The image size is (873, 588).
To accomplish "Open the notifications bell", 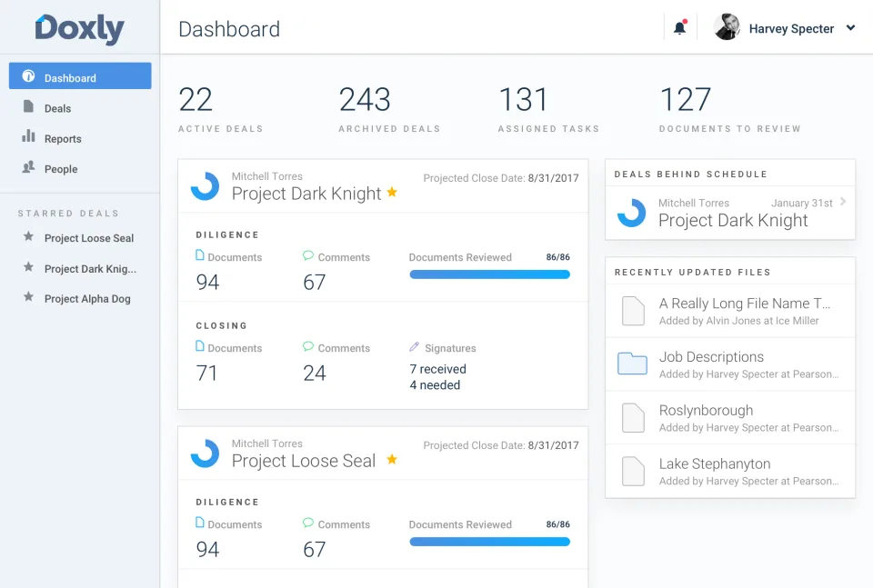I will pos(680,27).
